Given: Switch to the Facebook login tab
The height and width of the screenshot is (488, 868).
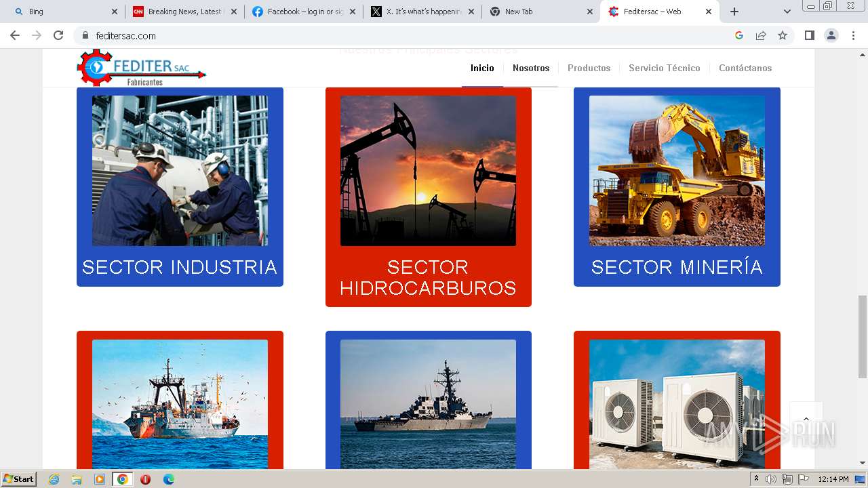Looking at the screenshot, I should click(303, 12).
